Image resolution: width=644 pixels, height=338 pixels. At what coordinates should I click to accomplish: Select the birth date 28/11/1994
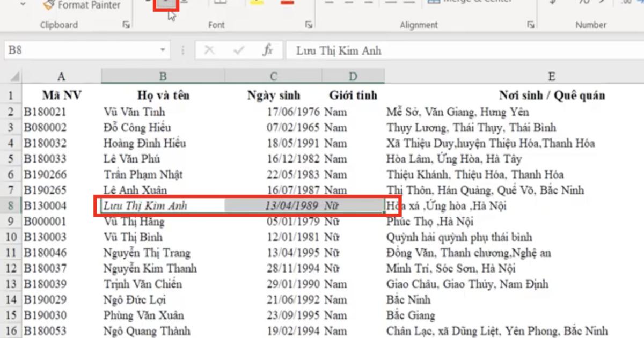pyautogui.click(x=273, y=268)
